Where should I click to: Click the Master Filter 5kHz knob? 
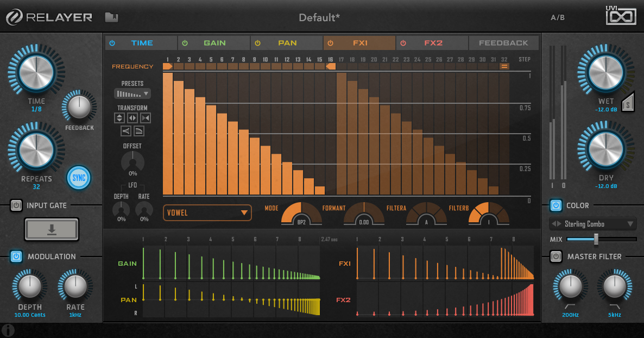coord(615,286)
